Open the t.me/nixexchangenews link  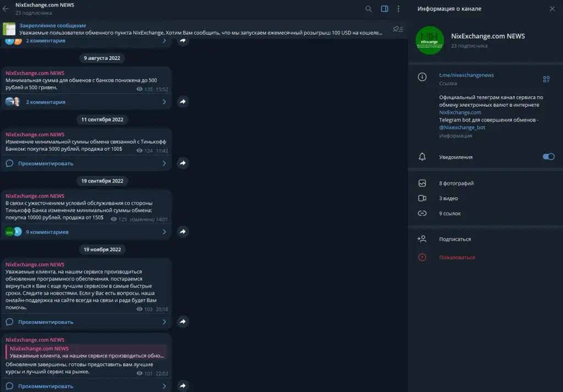[x=466, y=75]
